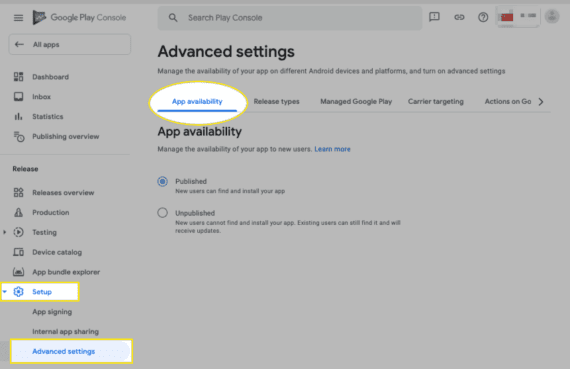Screen dimensions: 570x369
Task: Open Production in the sidebar
Action: click(51, 212)
